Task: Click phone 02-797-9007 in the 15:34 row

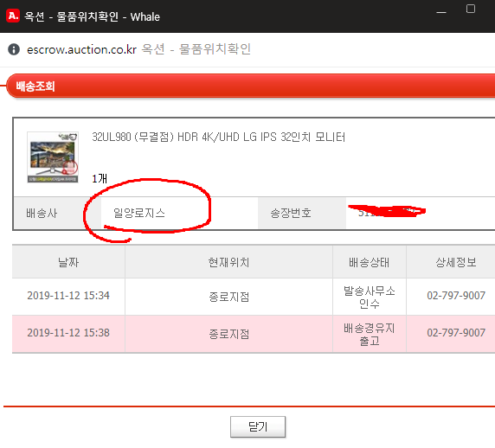Action: [x=456, y=296]
